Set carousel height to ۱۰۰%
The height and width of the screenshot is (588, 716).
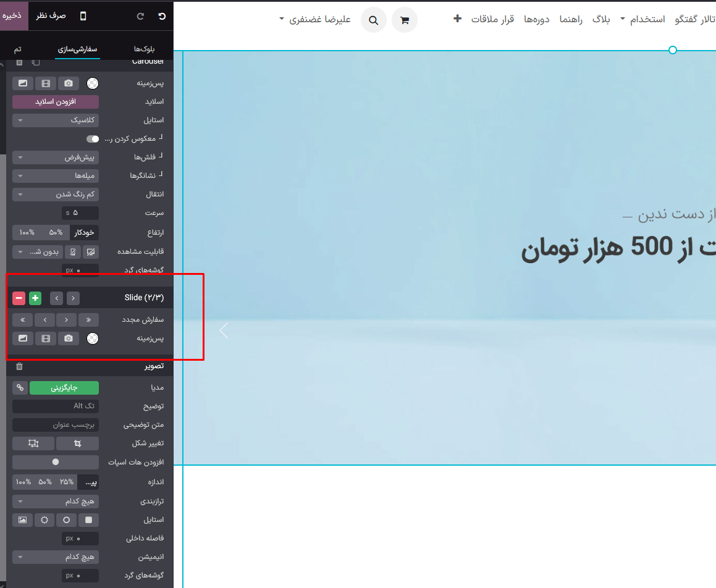(x=27, y=232)
